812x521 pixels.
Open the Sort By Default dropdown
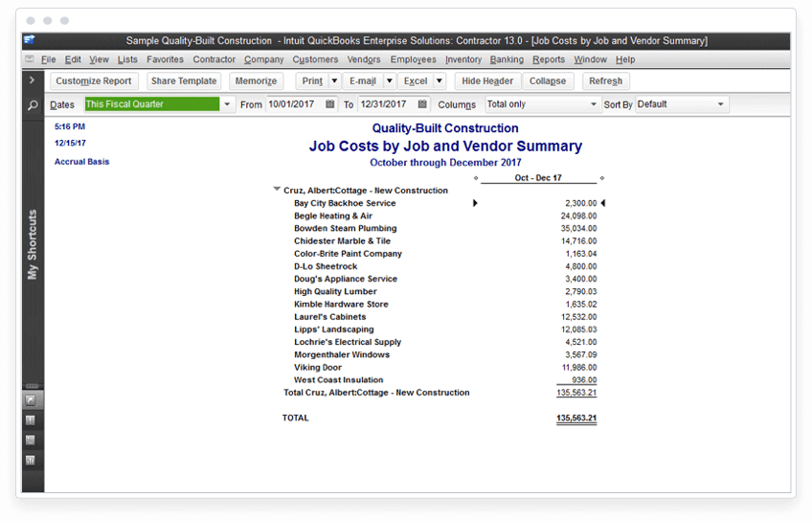click(720, 104)
